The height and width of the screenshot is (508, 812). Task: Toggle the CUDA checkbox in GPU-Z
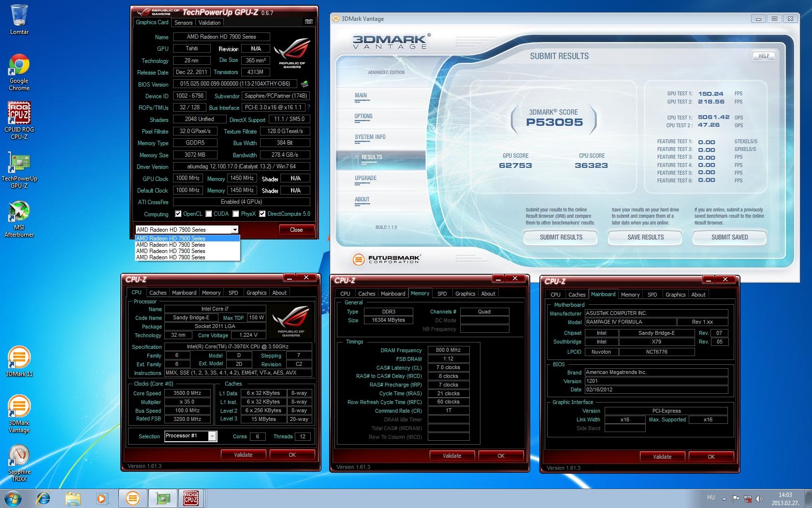pyautogui.click(x=209, y=214)
